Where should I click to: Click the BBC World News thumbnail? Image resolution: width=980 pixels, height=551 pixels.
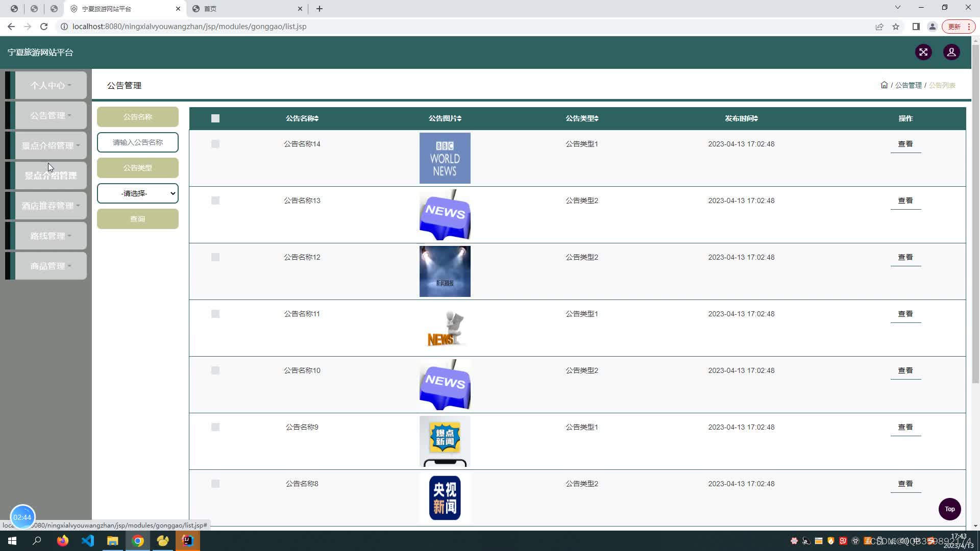pyautogui.click(x=445, y=158)
